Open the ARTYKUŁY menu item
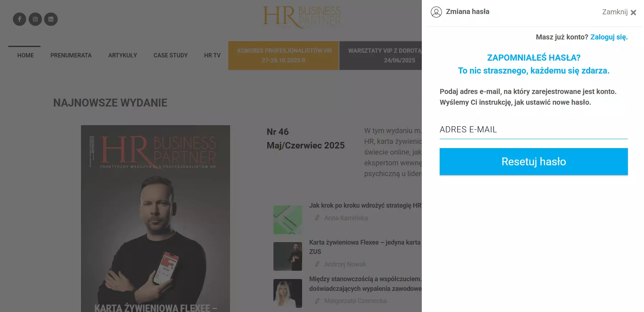This screenshot has width=644, height=312. [x=123, y=55]
